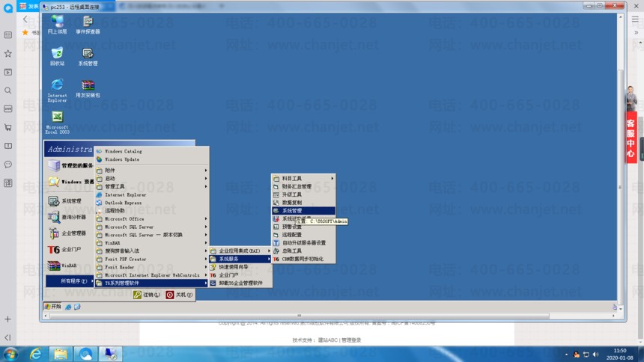Screen dimensions: 644x362
Task: Expand Microsoft SQL Server 版本切换 submenu
Action: click(151, 235)
